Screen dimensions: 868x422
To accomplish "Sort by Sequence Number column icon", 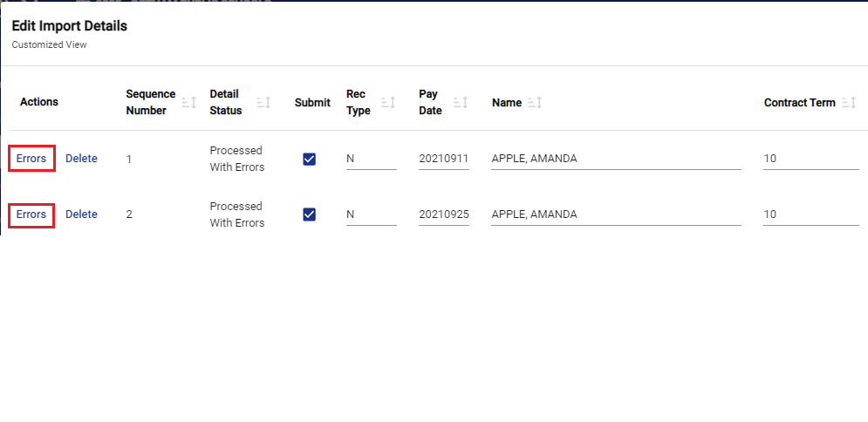I will pyautogui.click(x=188, y=103).
